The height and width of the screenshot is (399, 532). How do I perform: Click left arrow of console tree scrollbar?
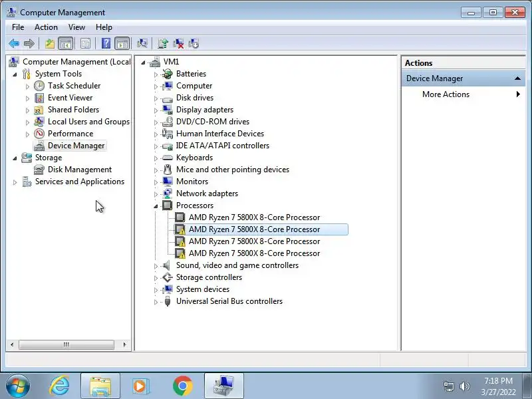pos(12,344)
